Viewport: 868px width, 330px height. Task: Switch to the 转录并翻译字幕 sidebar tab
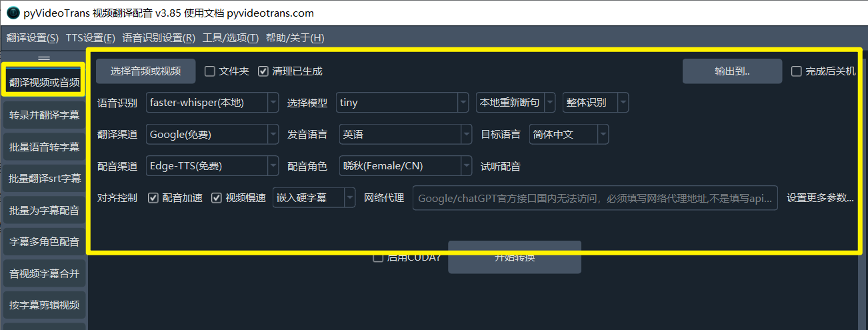coord(44,115)
